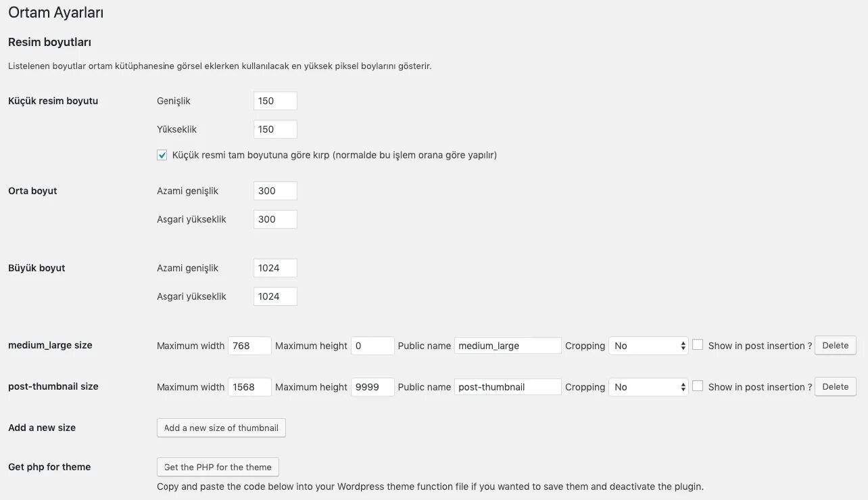The image size is (868, 500).
Task: Click Orta boyut Azami genişlik field
Action: [x=275, y=191]
